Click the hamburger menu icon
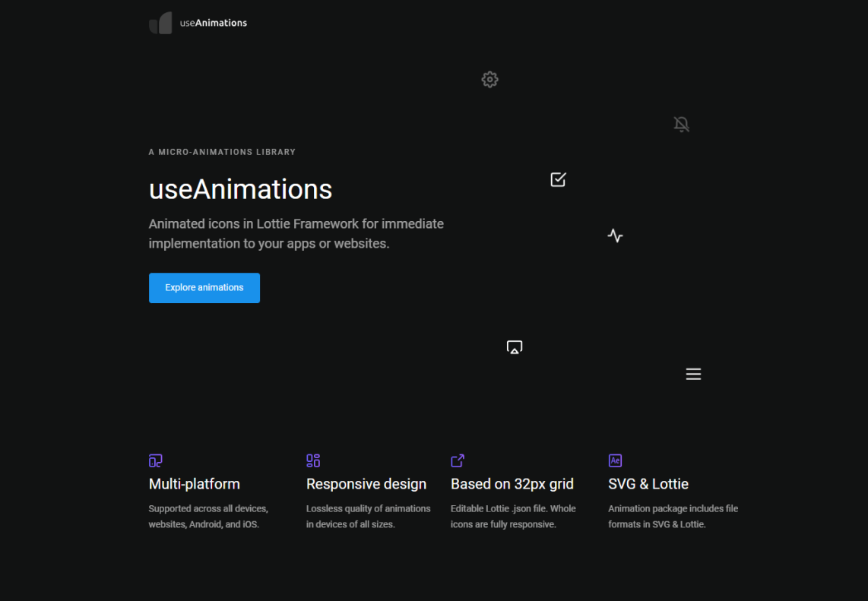This screenshot has width=868, height=601. click(x=693, y=374)
